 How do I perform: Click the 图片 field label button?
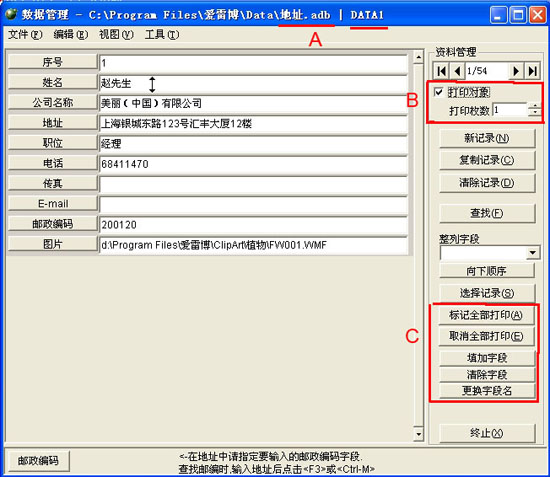tap(53, 244)
